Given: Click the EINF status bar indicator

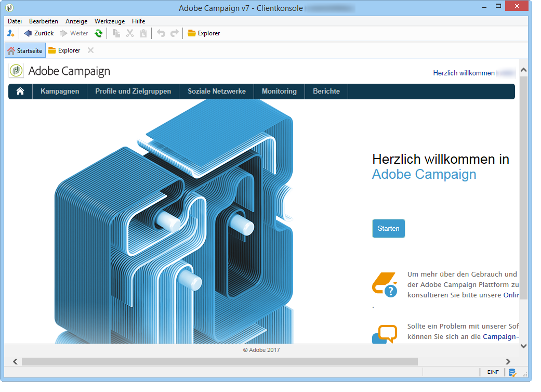Looking at the screenshot, I should click(493, 372).
